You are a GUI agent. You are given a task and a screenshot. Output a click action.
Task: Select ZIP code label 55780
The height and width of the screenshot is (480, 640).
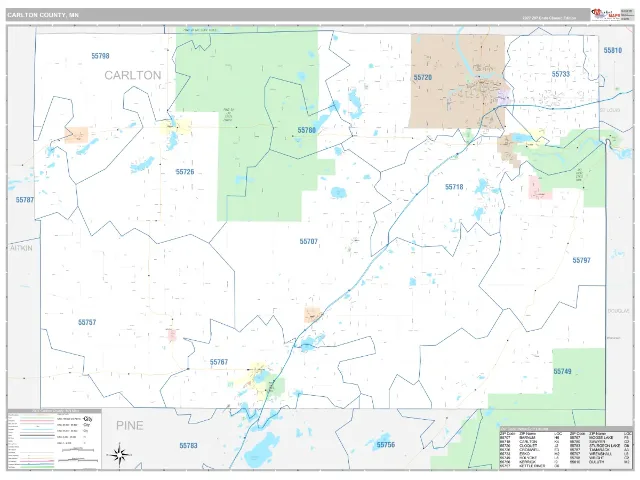pyautogui.click(x=307, y=130)
